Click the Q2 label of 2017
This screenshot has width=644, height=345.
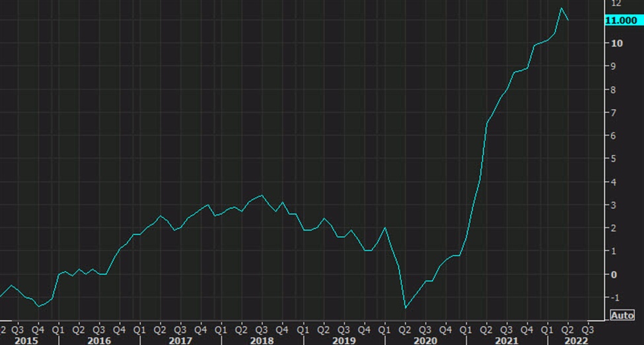(160, 330)
